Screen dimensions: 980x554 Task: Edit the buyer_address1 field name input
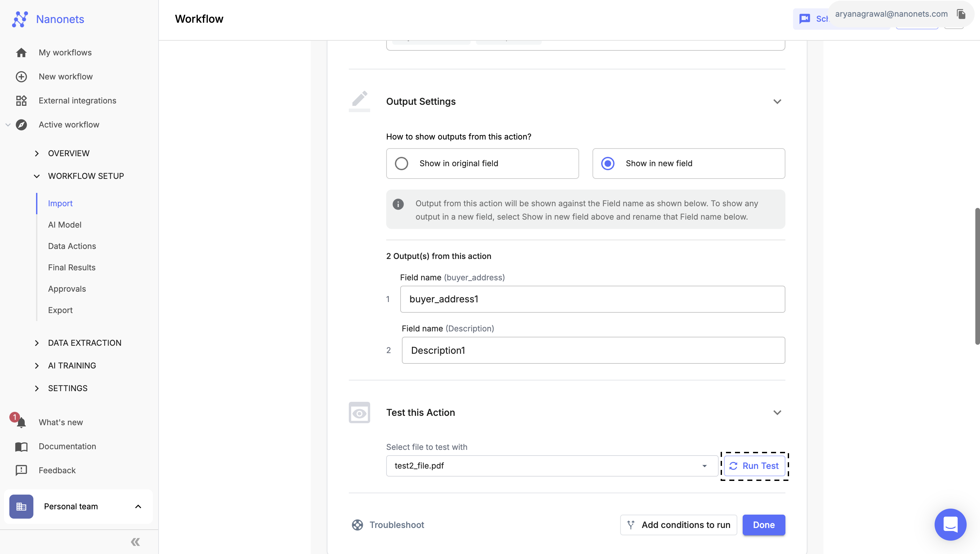pyautogui.click(x=592, y=299)
